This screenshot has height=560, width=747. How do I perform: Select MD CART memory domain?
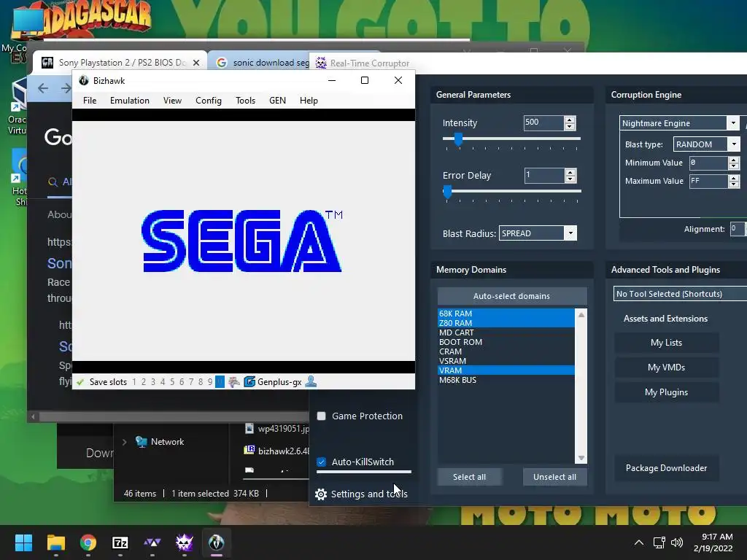point(506,332)
